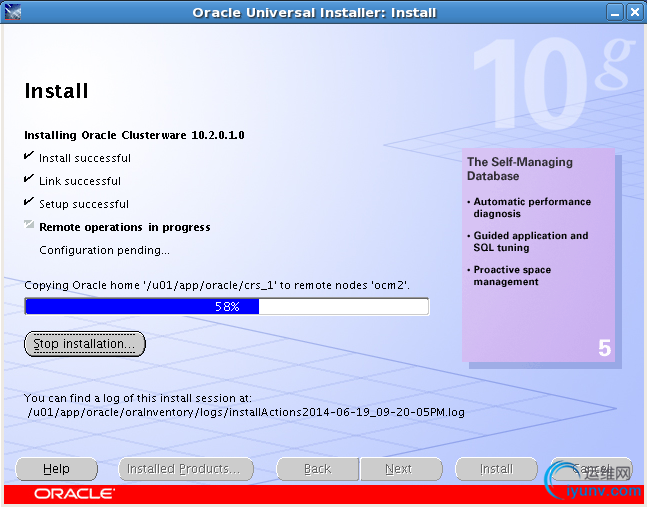Viewport: 647px width, 507px height.
Task: Click 'Proactive space management' bullet
Action: coord(512,276)
